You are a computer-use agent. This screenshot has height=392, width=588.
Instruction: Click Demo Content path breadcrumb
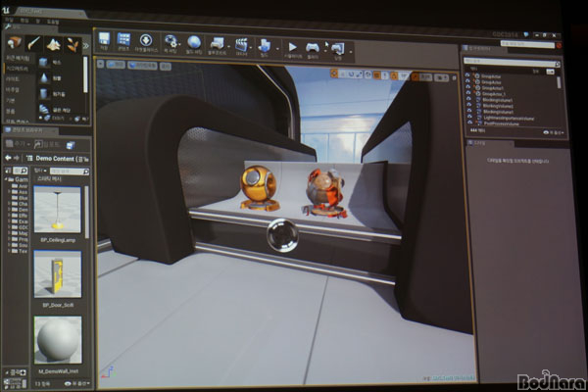click(56, 159)
